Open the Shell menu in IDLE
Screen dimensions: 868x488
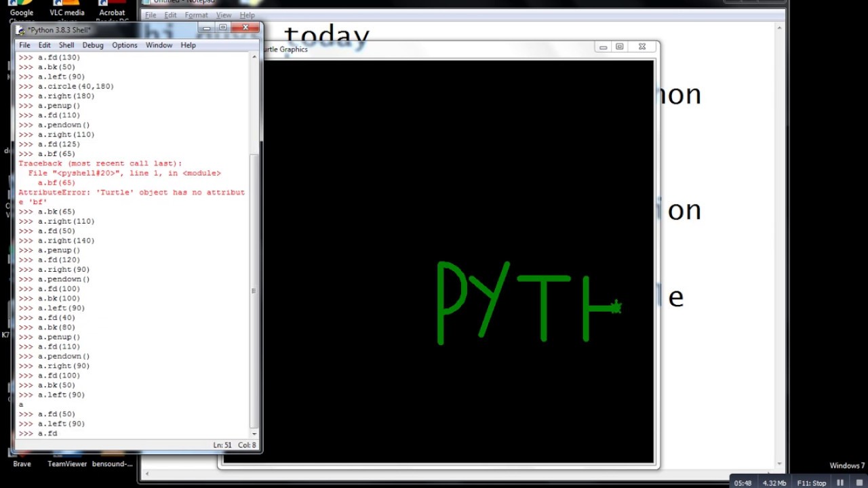(x=66, y=45)
